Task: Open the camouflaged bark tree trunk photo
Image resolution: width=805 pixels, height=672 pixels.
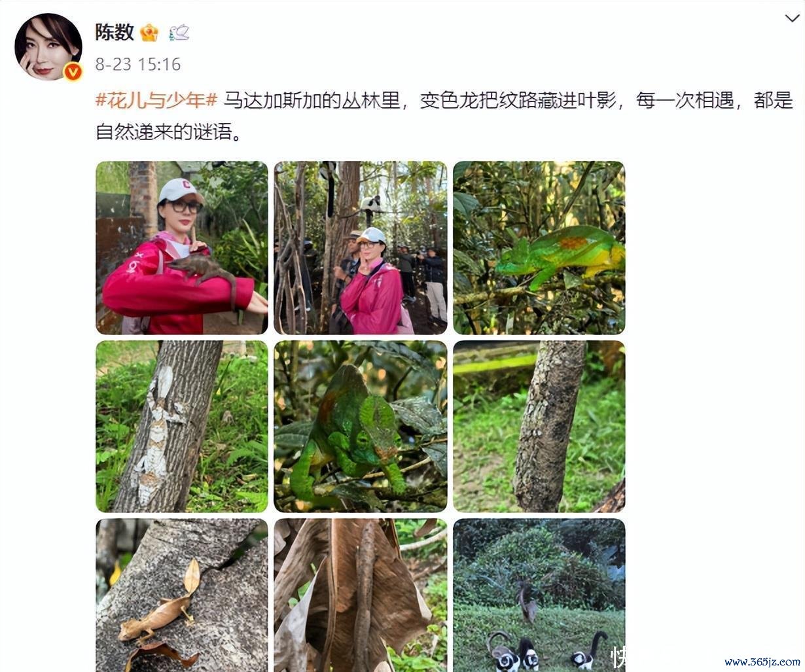Action: [539, 427]
